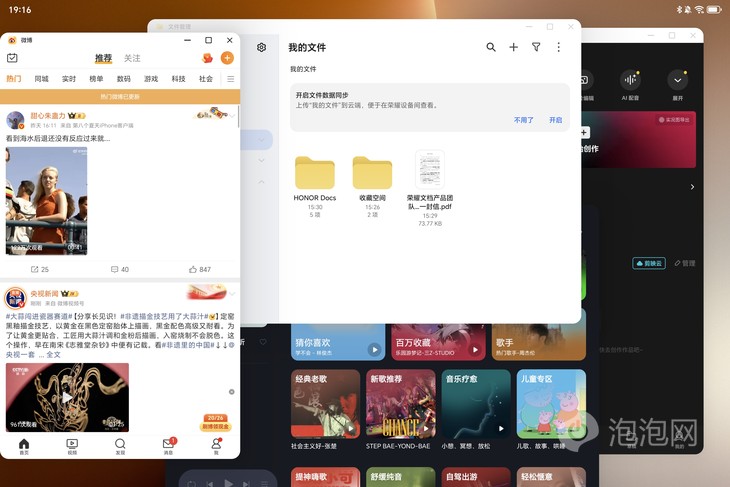The image size is (730, 487).
Task: Open the HONOR Docs folder
Action: coord(315,186)
